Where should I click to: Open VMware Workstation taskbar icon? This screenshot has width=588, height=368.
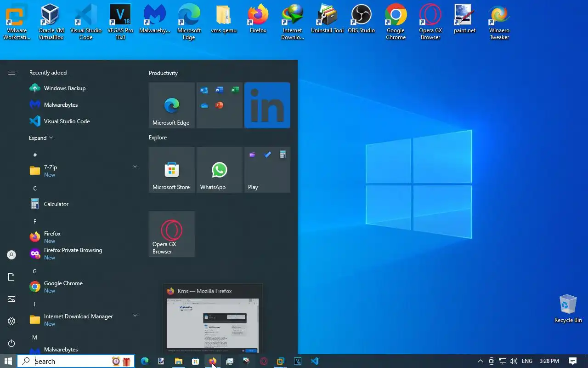(x=281, y=361)
